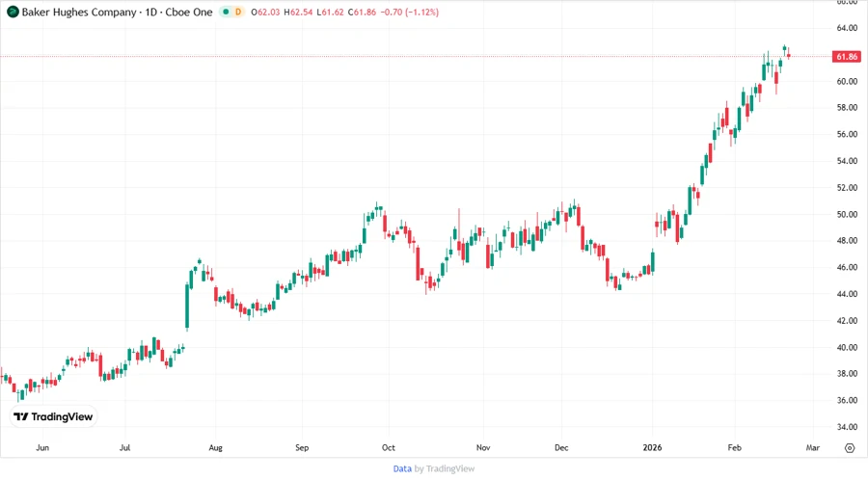
Task: Click the 46.00 price axis label
Action: (x=847, y=268)
